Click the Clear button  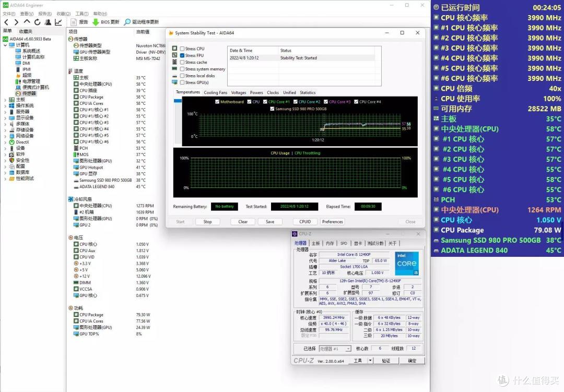(x=243, y=222)
